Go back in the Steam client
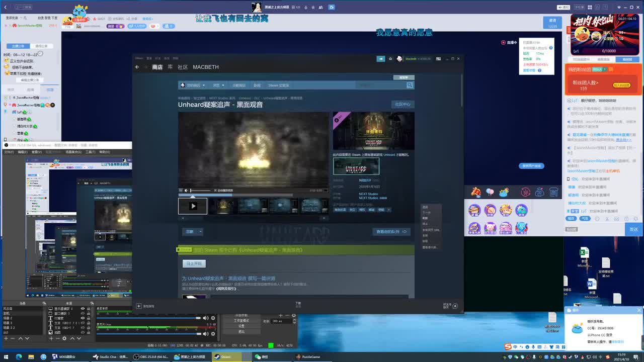 click(x=137, y=67)
